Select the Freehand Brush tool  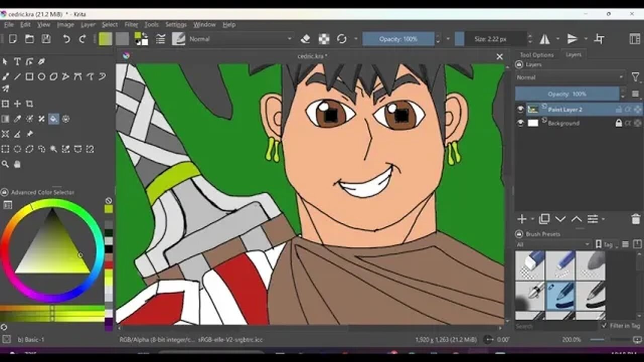pos(5,76)
